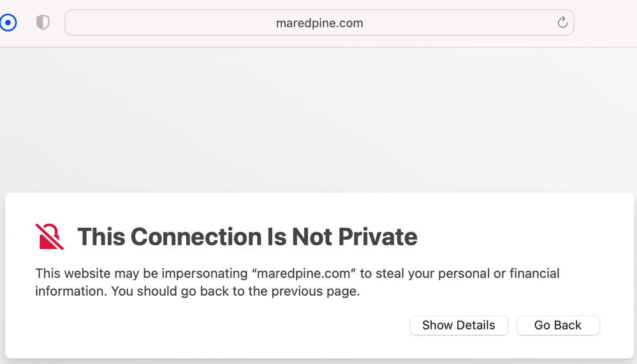Click the quoted "maredpine.com" in the warning message

303,273
